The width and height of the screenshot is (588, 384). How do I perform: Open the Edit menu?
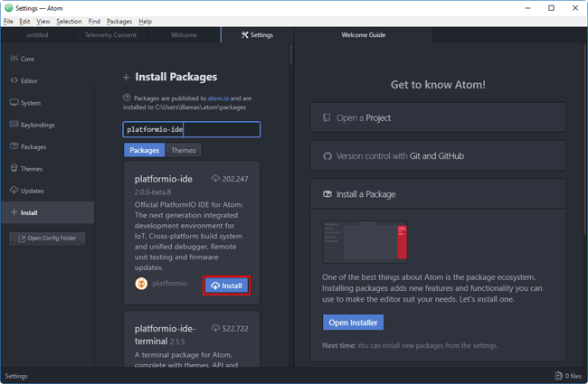(x=24, y=22)
